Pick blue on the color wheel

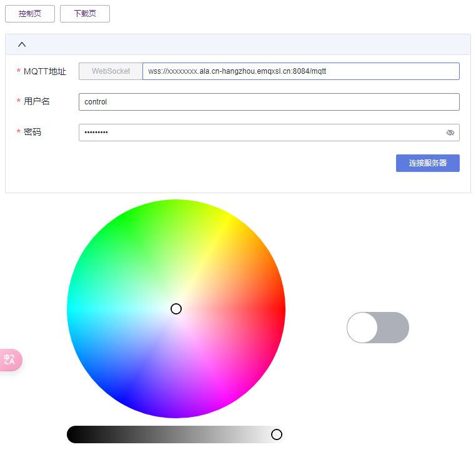pos(124,399)
